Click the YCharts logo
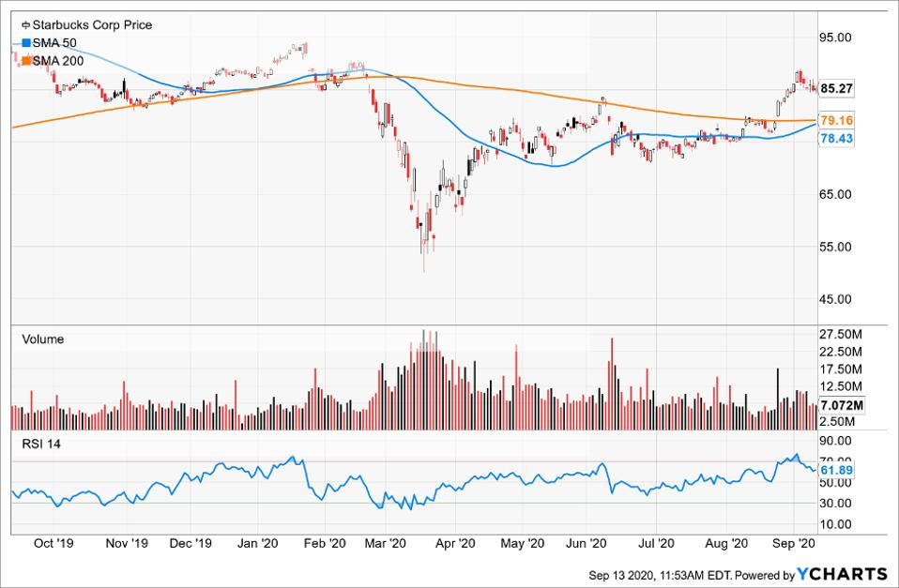 [x=841, y=573]
